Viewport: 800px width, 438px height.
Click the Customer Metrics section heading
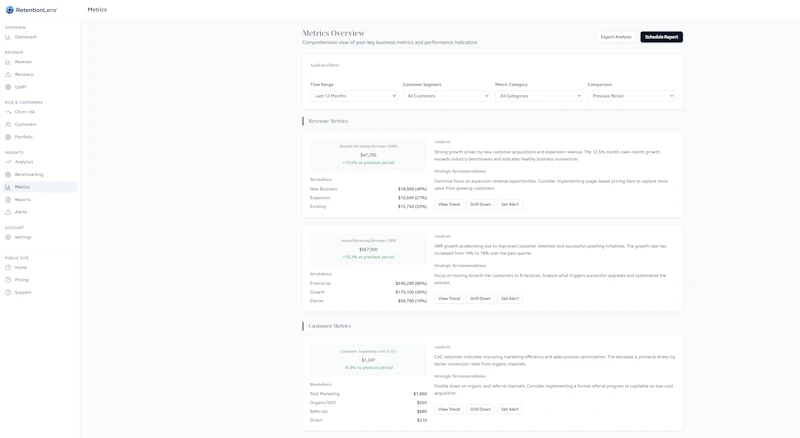[x=330, y=326]
